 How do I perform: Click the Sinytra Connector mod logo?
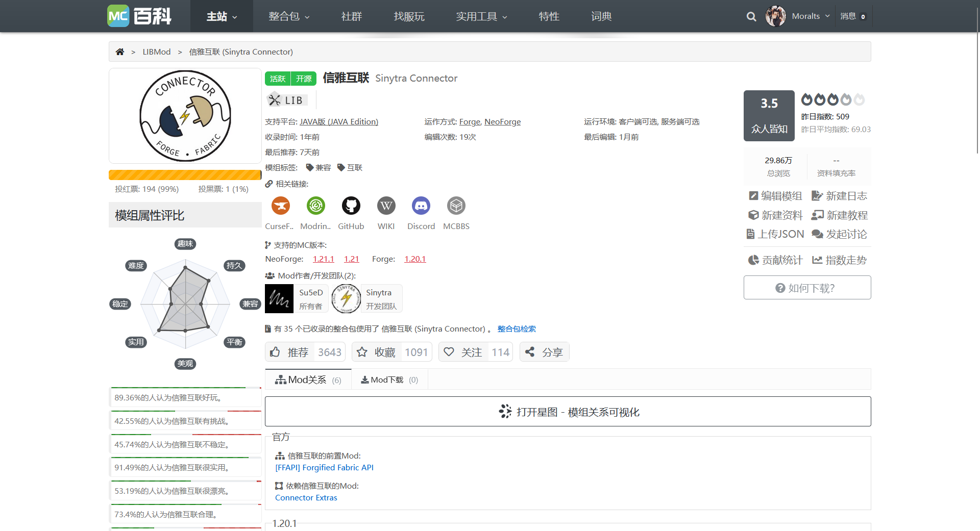(185, 116)
